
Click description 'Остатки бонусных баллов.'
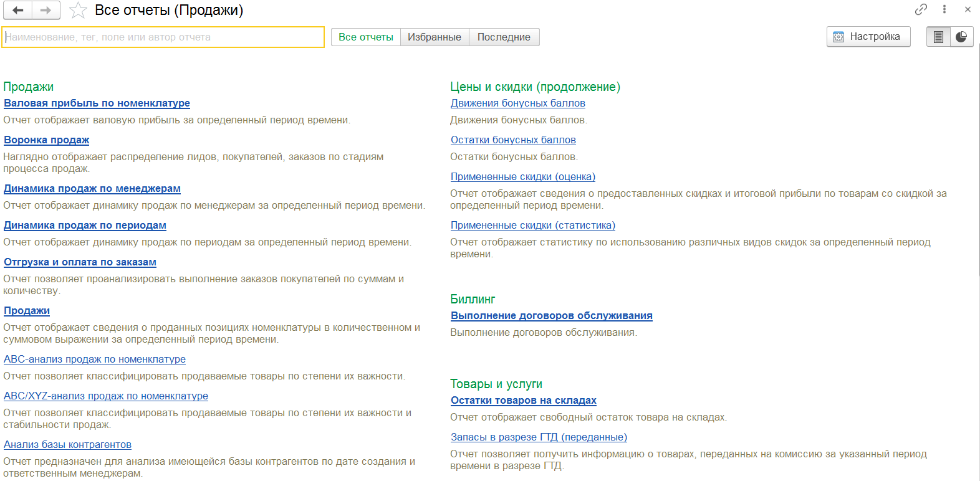pyautogui.click(x=514, y=157)
